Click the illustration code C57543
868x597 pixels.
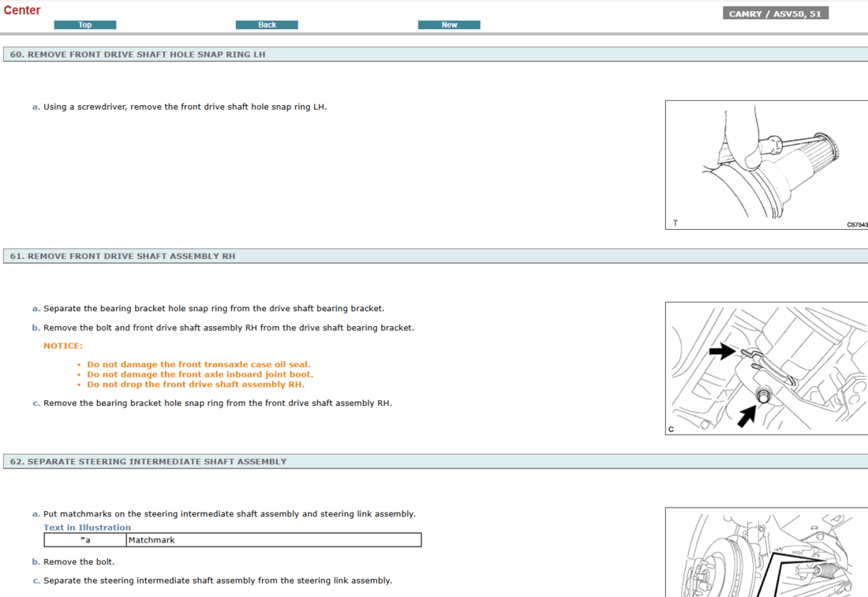pos(857,224)
